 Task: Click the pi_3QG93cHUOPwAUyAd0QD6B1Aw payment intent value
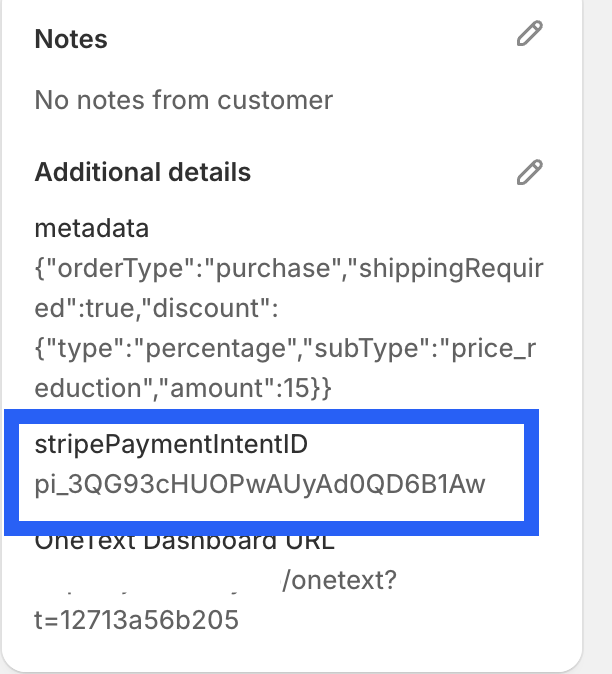point(260,485)
